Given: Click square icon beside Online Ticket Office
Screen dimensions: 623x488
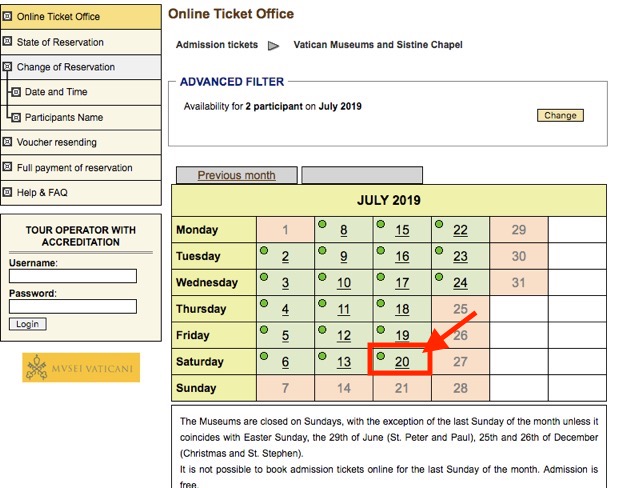Looking at the screenshot, I should pos(7,16).
